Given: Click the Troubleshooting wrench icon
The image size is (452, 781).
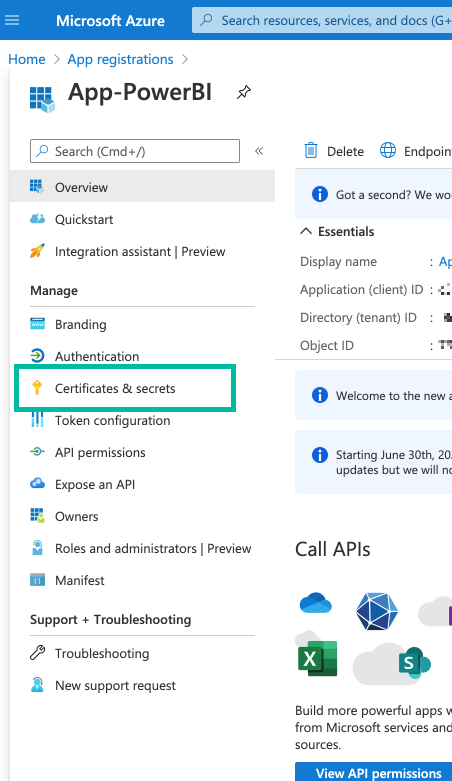Looking at the screenshot, I should tap(37, 653).
